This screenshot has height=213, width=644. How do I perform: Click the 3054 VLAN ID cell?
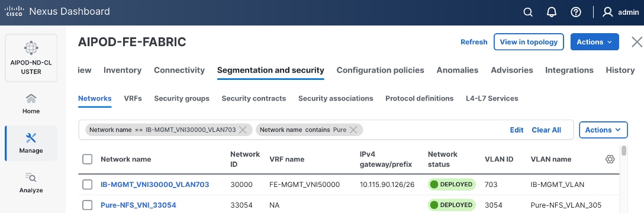pyautogui.click(x=494, y=205)
